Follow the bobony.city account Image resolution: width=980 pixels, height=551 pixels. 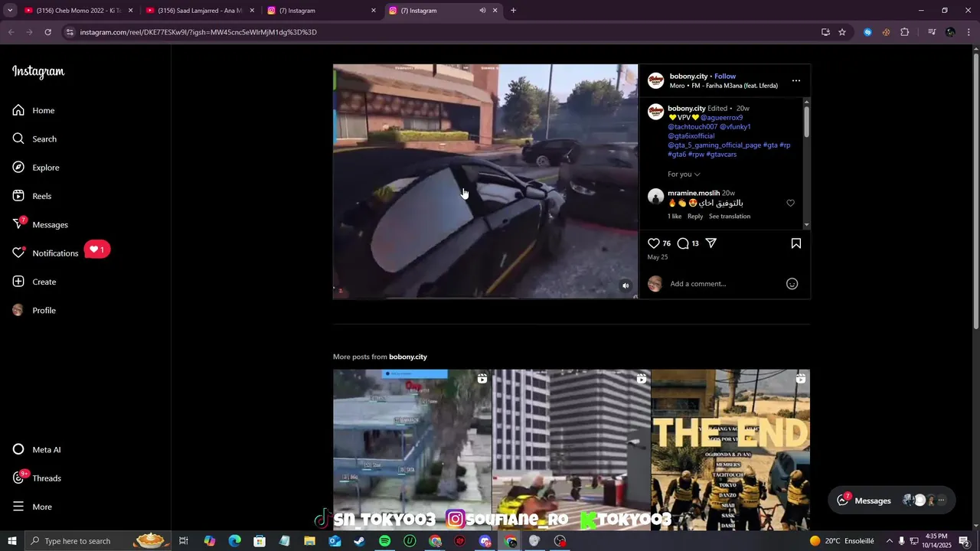725,76
